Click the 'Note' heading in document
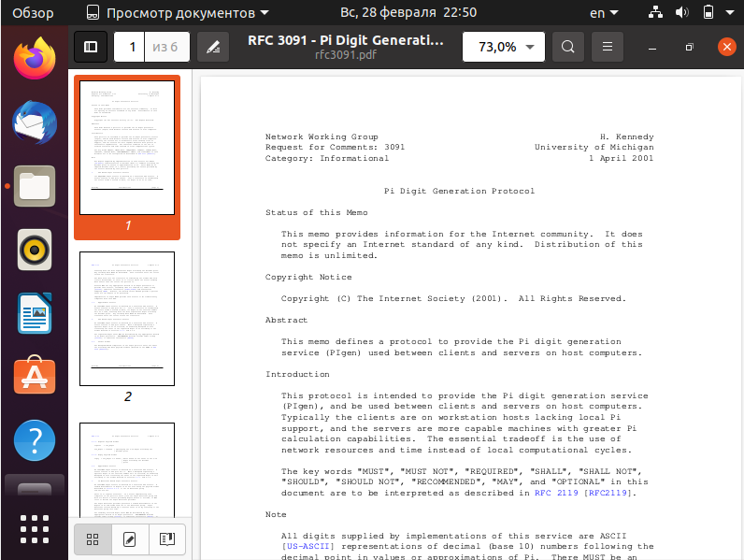This screenshot has height=560, width=744. (276, 514)
